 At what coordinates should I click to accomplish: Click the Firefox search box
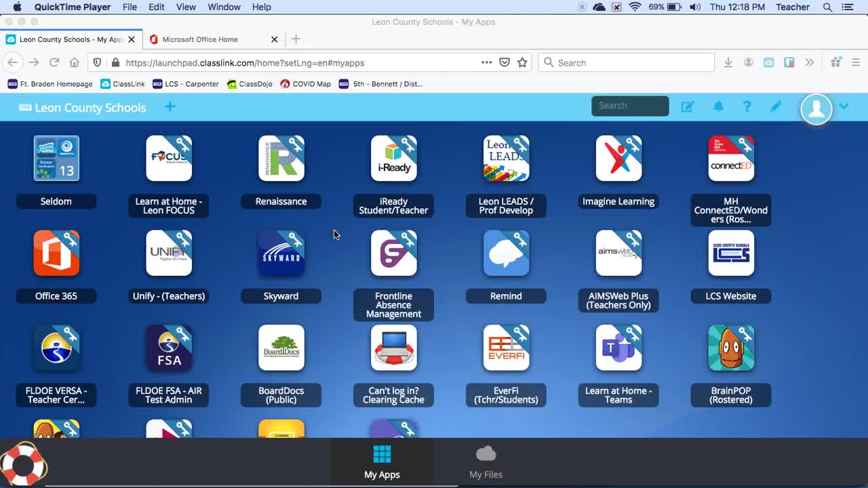(627, 62)
